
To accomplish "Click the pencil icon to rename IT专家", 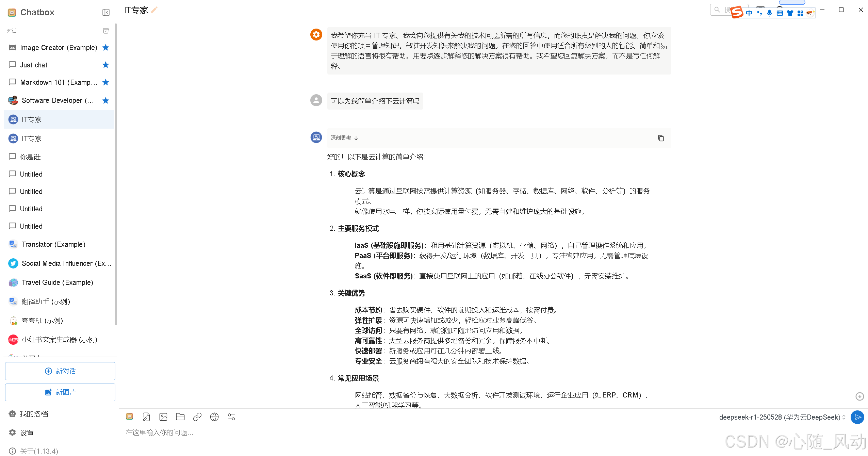I will pos(154,10).
